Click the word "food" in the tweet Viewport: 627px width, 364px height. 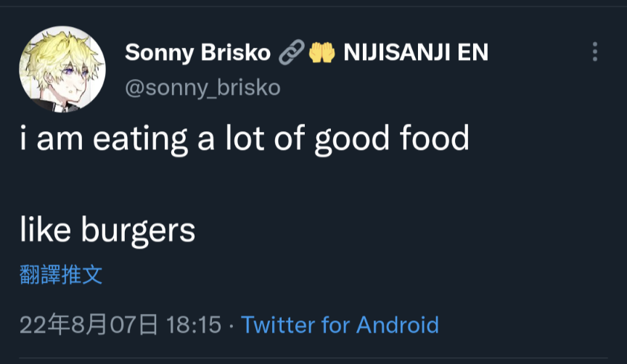(x=434, y=138)
